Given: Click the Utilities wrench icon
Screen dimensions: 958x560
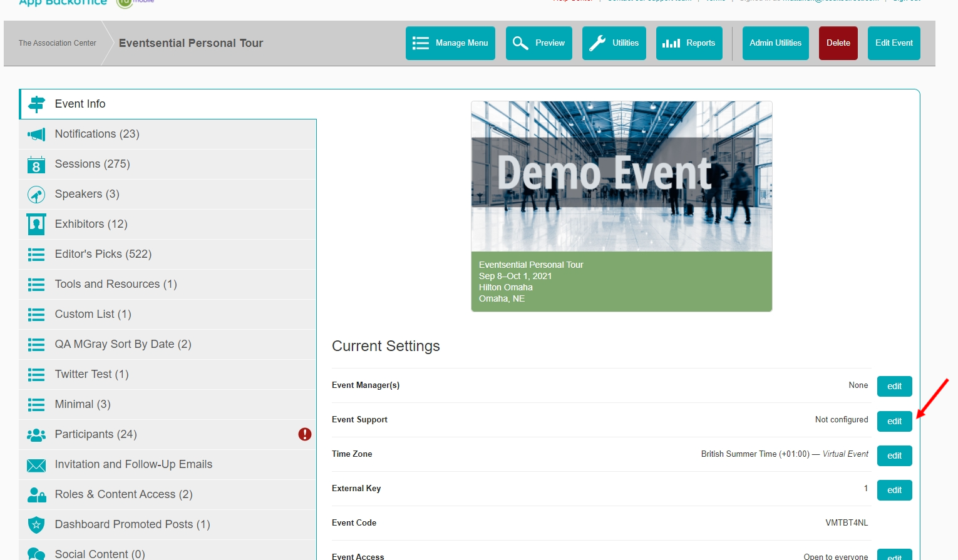Looking at the screenshot, I should [597, 43].
